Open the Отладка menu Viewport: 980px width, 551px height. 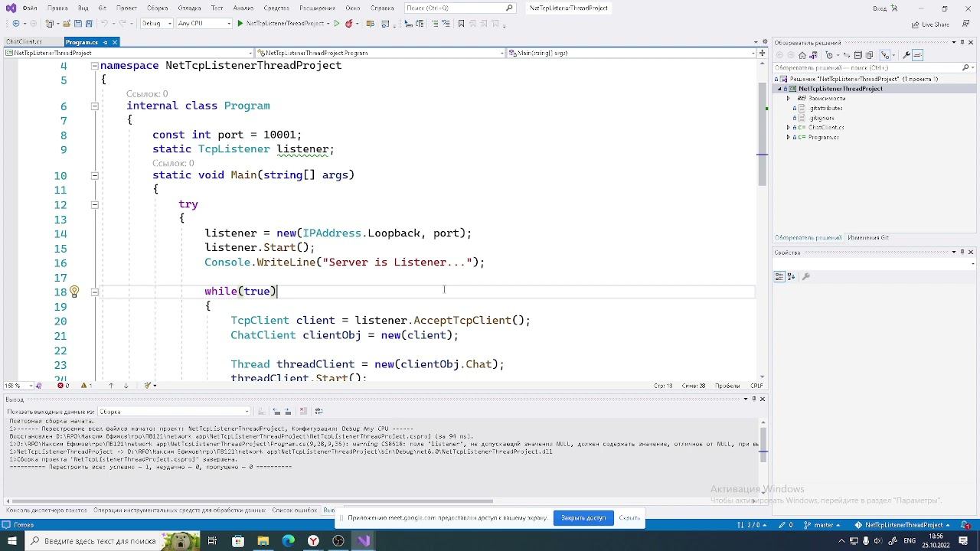coord(189,8)
